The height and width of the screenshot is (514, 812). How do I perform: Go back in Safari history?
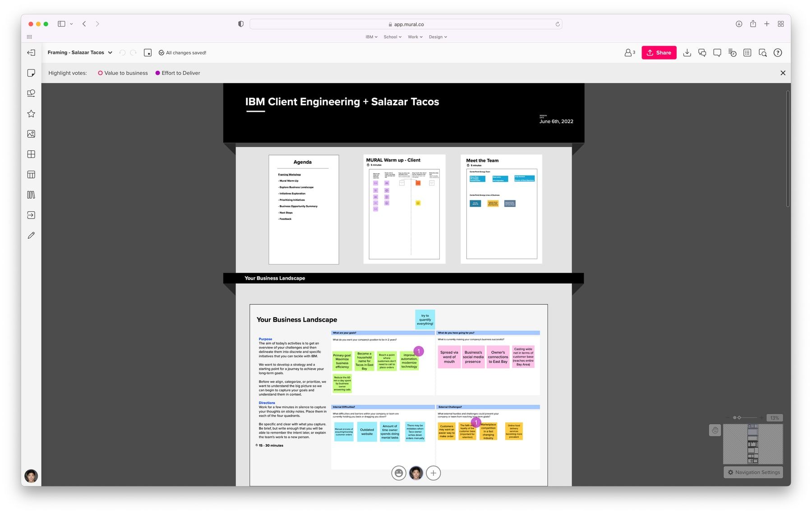pos(84,24)
